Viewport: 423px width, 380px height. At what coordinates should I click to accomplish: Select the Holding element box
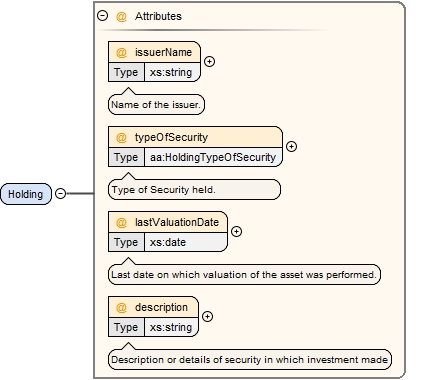pyautogui.click(x=26, y=194)
